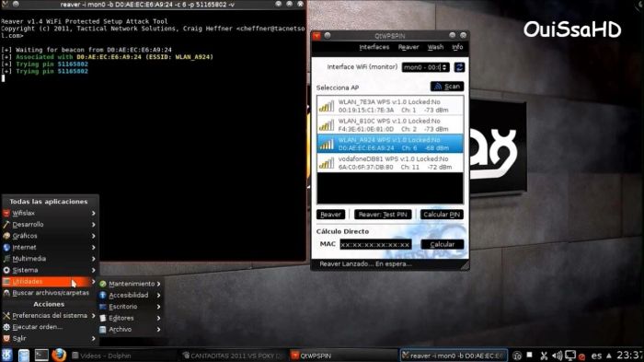Click the Accesibilidad submenu icon

pyautogui.click(x=103, y=296)
